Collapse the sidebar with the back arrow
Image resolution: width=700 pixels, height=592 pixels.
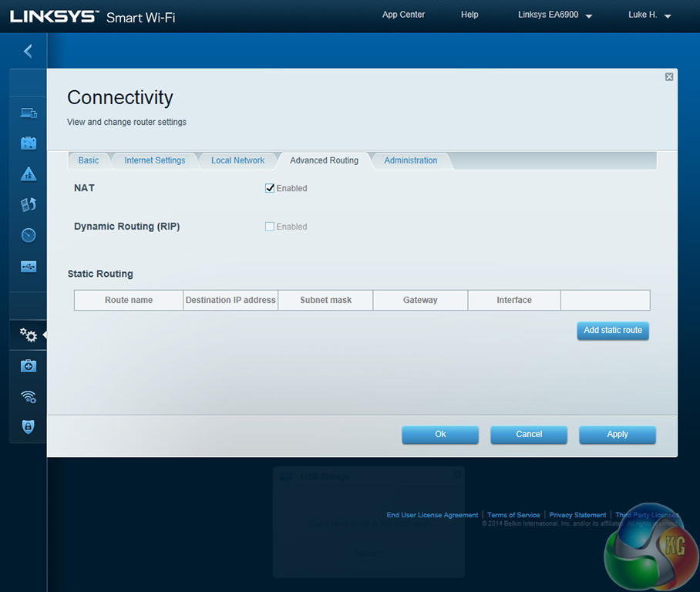click(28, 51)
